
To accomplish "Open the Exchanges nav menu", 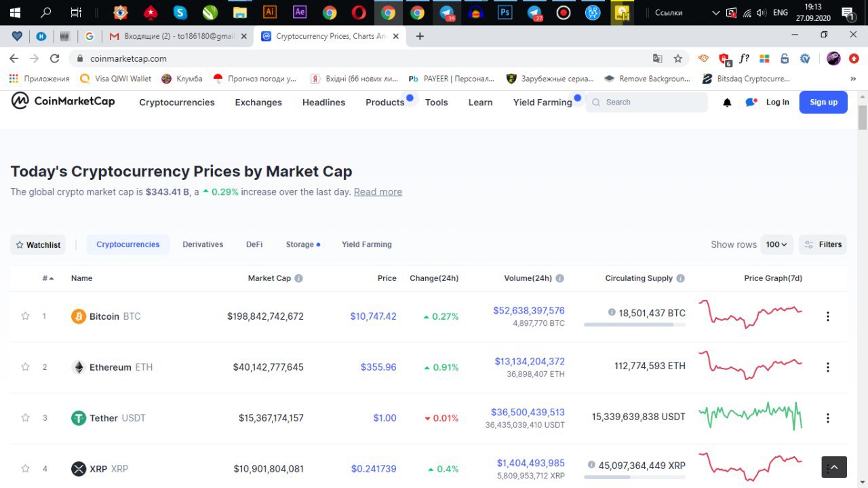I will [x=258, y=102].
